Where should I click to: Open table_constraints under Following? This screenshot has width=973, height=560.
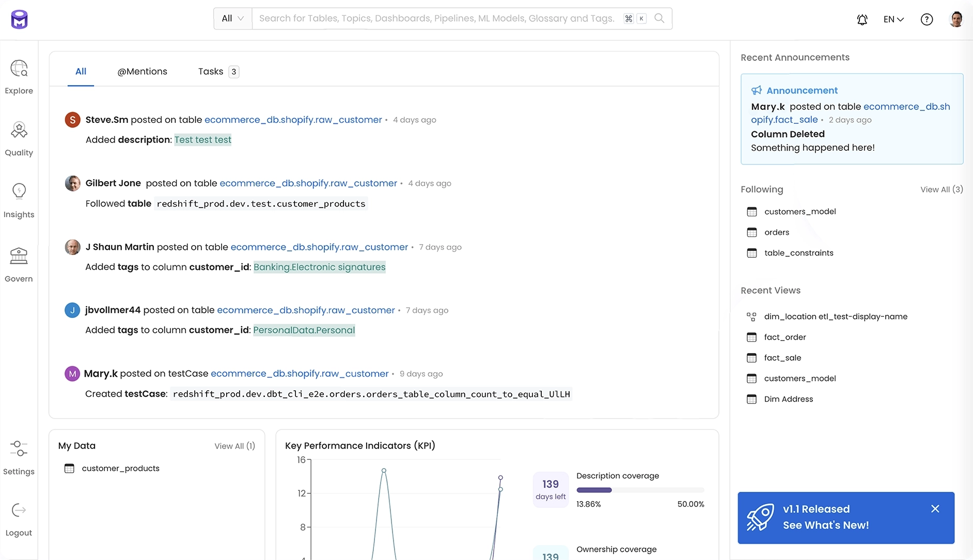tap(799, 253)
